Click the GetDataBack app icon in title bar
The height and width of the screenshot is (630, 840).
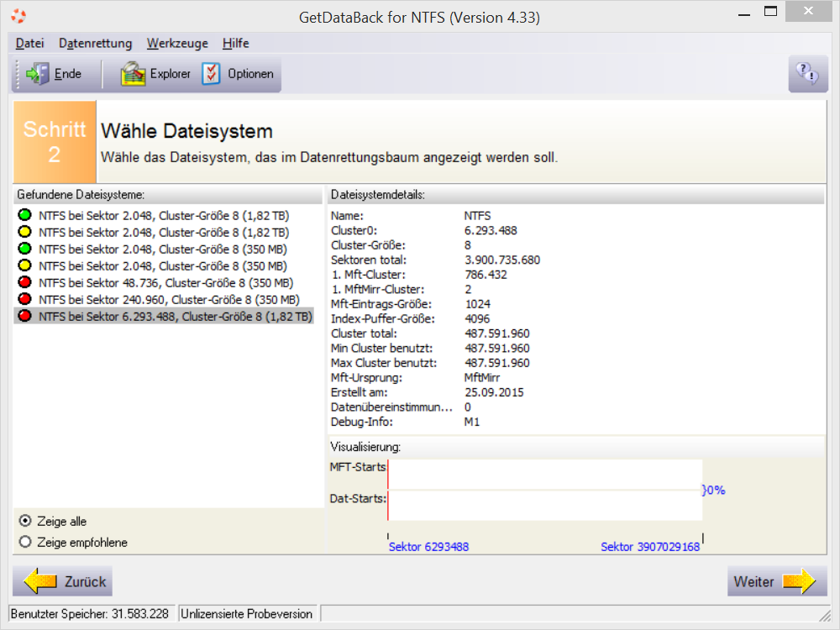[18, 17]
